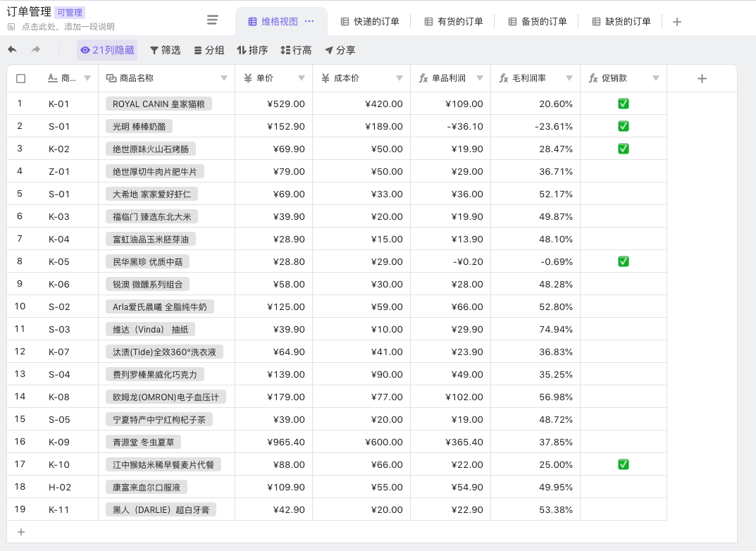Click the undo arrow icon
Image resolution: width=756 pixels, height=551 pixels.
[x=12, y=50]
